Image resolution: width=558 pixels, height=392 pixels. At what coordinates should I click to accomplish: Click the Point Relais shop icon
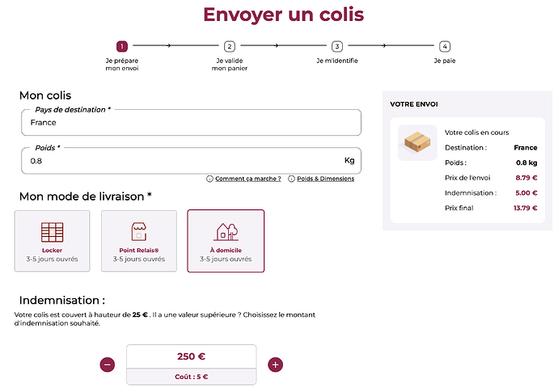click(x=138, y=232)
